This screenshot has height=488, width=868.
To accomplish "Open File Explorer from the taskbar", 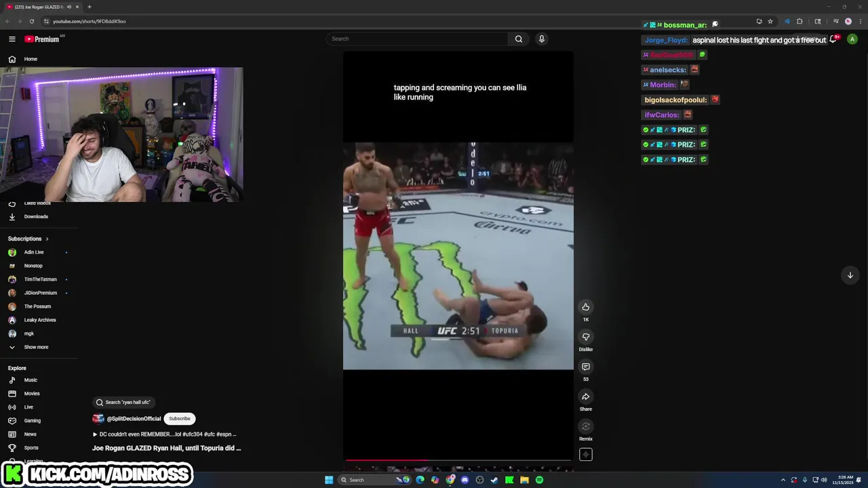I will [x=524, y=480].
